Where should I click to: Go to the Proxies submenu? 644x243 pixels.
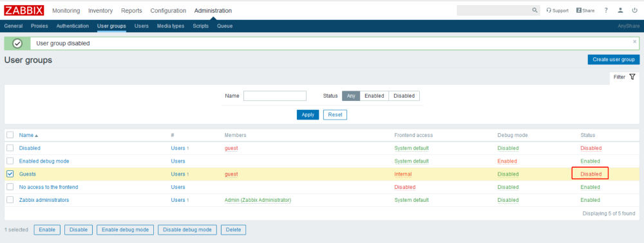click(x=39, y=26)
